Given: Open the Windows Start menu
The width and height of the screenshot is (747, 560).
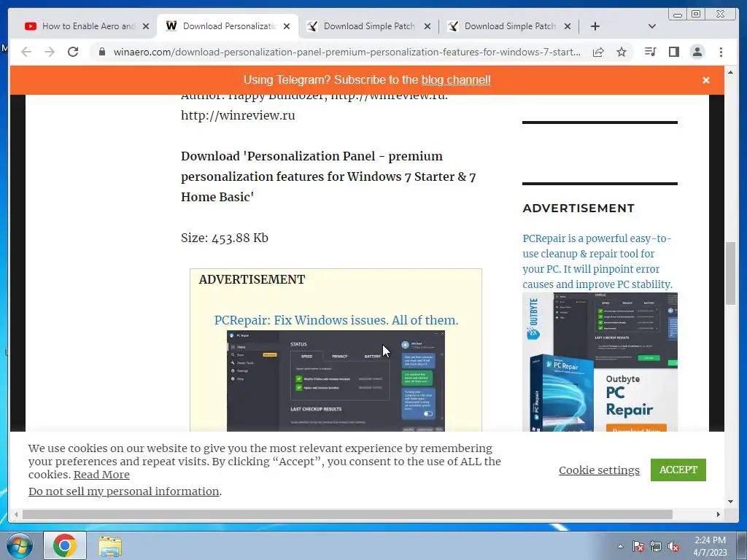Looking at the screenshot, I should tap(19, 545).
